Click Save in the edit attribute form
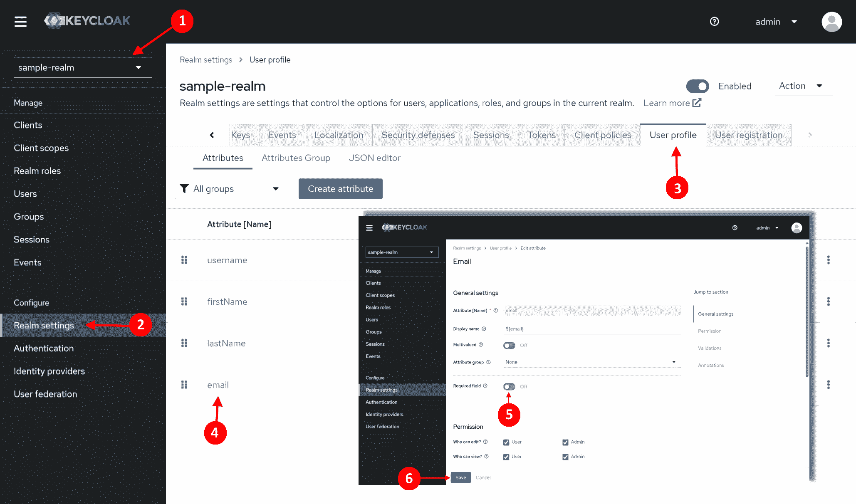The image size is (856, 504). coord(461,477)
